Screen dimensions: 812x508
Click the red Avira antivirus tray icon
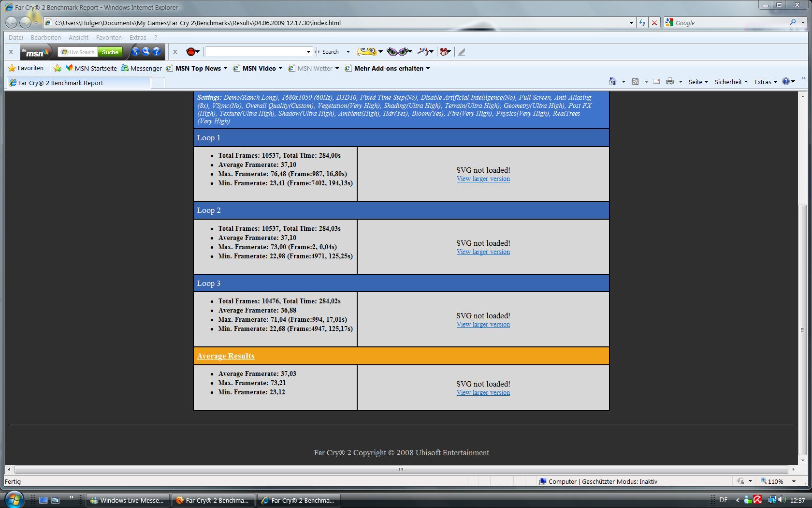[757, 500]
